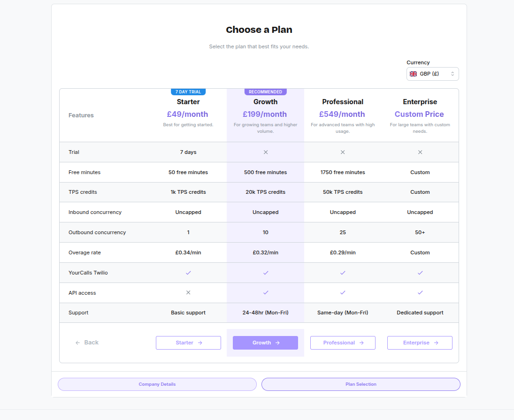Click Enterprise outbound concurrency '50+' value
Image resolution: width=514 pixels, height=420 pixels.
(x=420, y=232)
